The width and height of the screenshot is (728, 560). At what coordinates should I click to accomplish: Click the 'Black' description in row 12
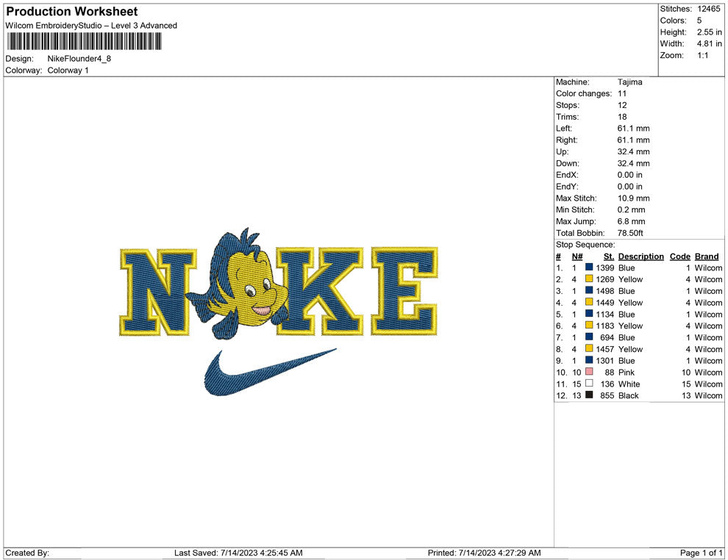pyautogui.click(x=629, y=395)
